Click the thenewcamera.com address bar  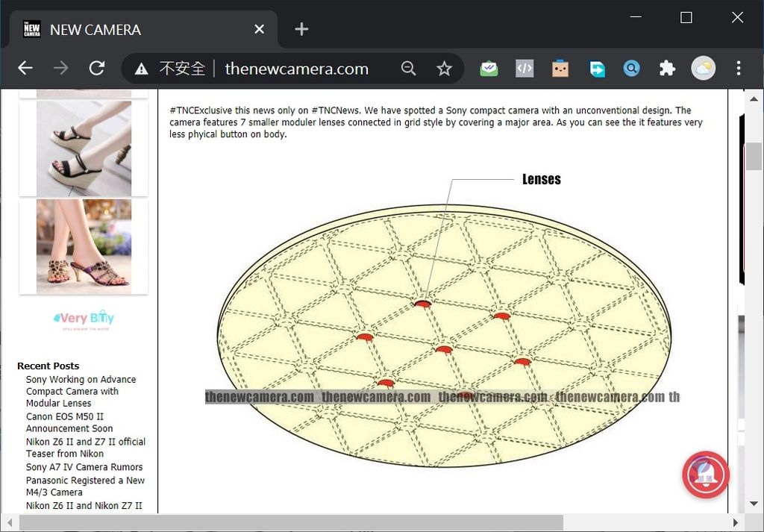[x=297, y=69]
